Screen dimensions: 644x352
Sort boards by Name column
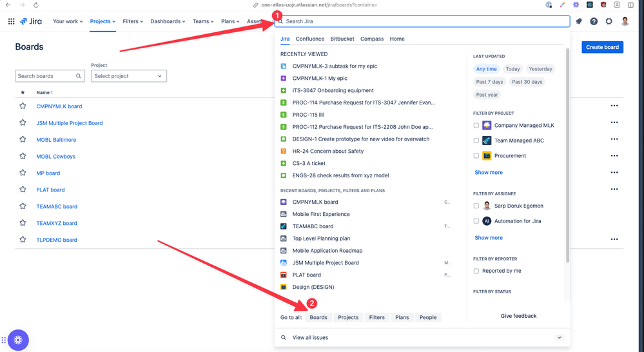(44, 92)
